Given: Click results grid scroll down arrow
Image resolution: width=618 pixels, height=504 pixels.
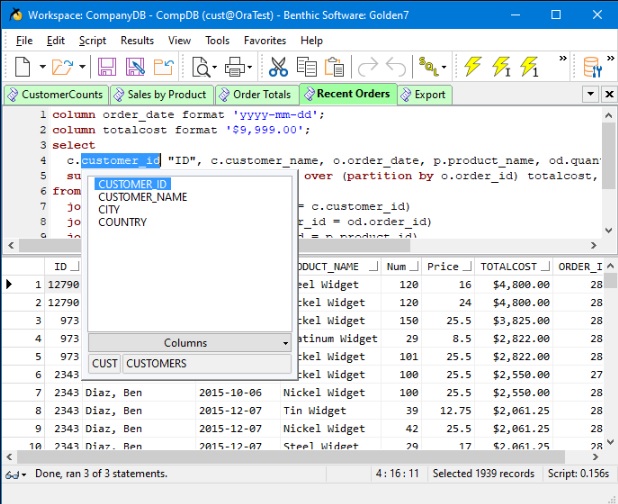Looking at the screenshot, I should (x=610, y=442).
